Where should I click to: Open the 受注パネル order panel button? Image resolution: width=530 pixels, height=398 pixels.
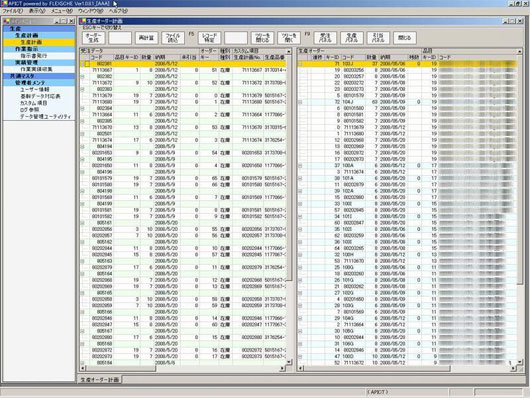tap(325, 38)
